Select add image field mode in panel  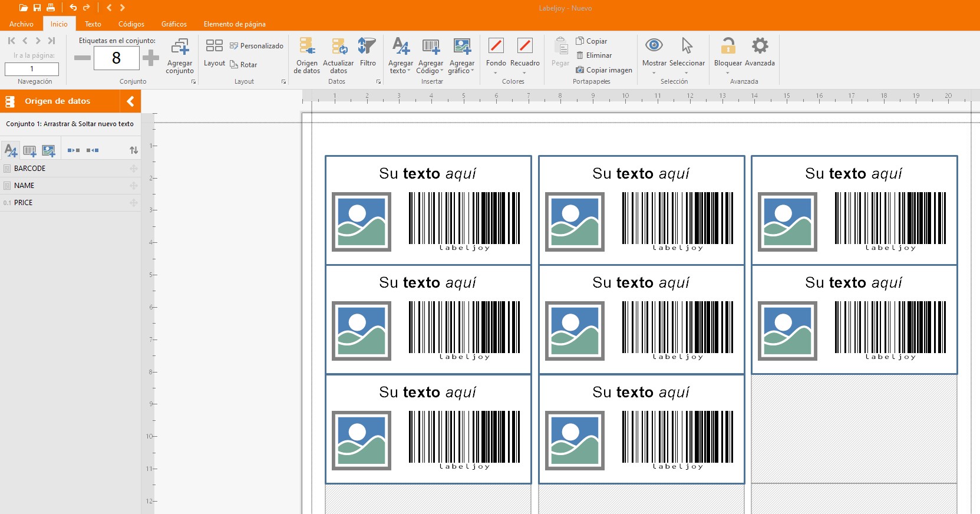pos(48,151)
